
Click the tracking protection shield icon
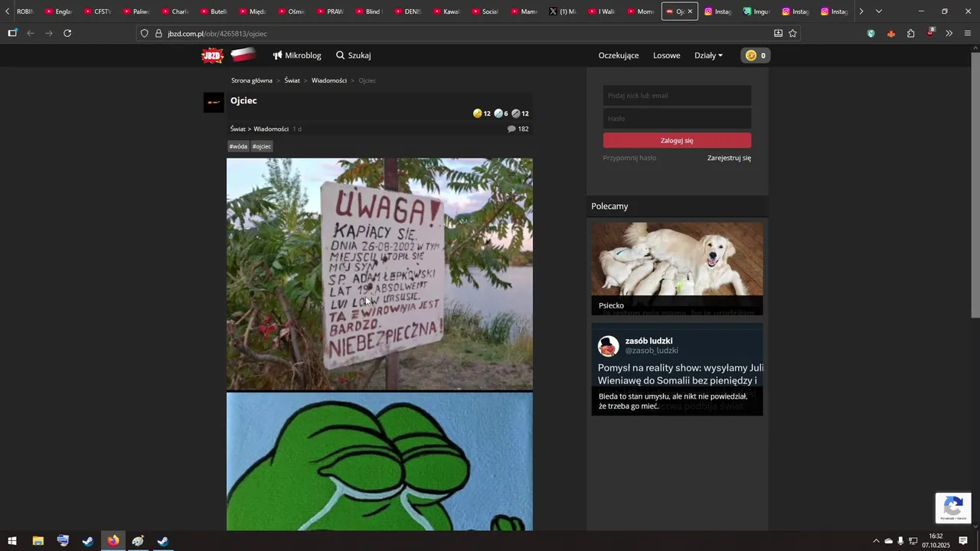[144, 34]
